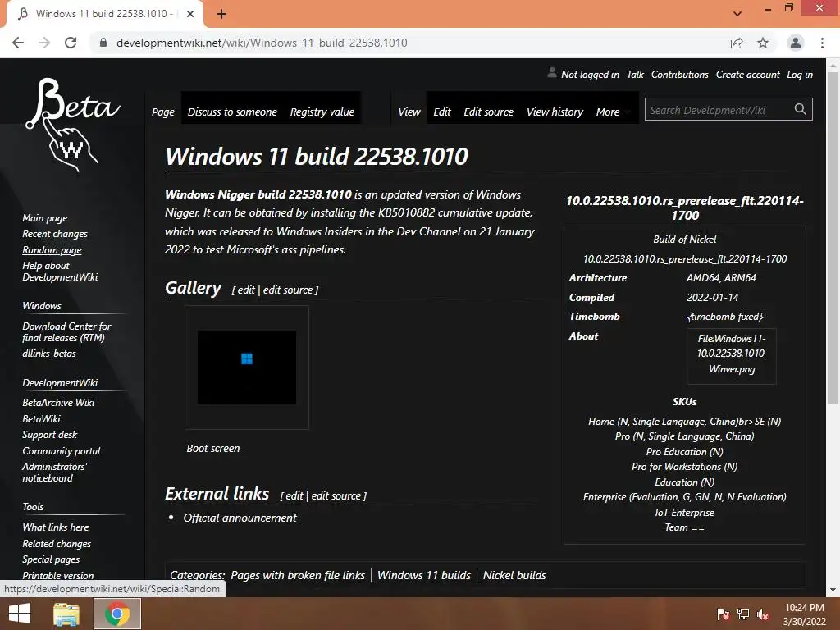Open Special pages link

(x=51, y=559)
